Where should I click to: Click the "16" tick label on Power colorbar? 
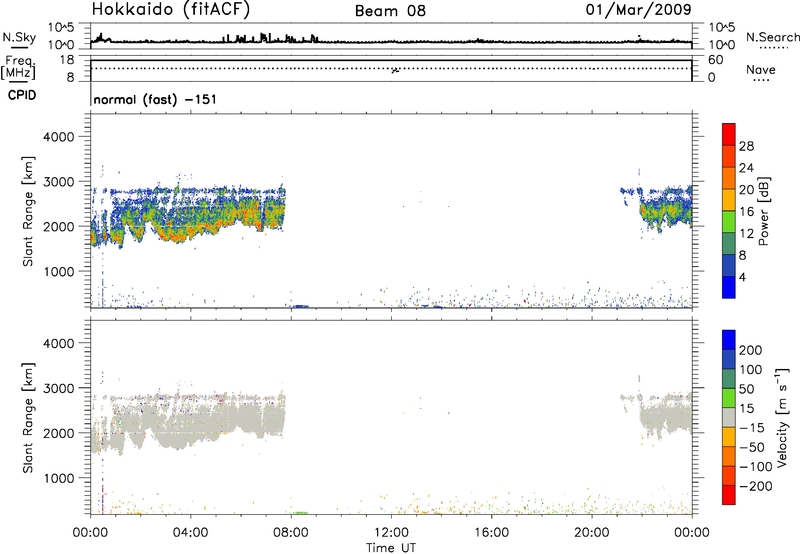pos(746,212)
